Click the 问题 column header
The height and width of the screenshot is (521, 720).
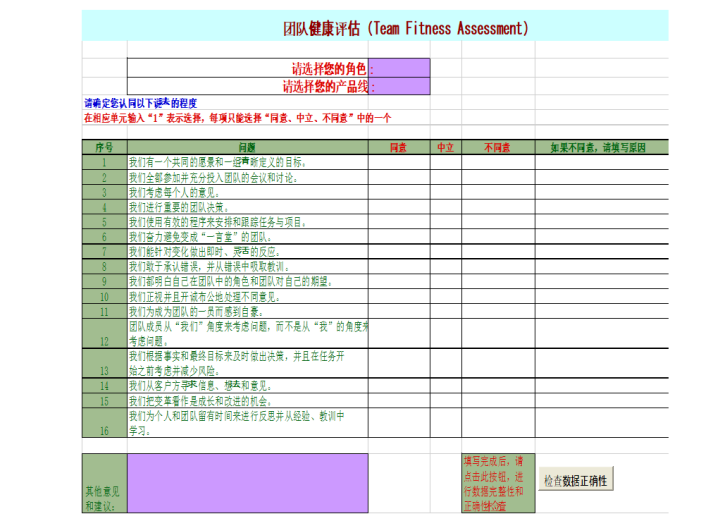click(248, 147)
